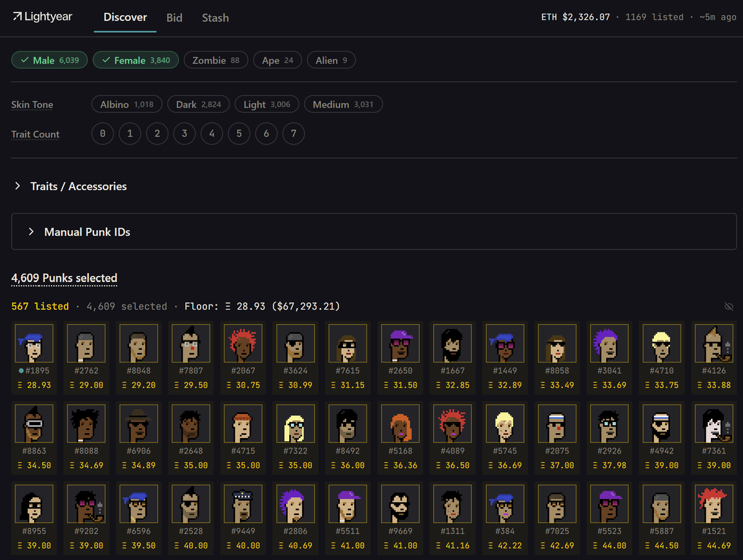
Task: Open punk #384 thumbnail
Action: (x=505, y=504)
